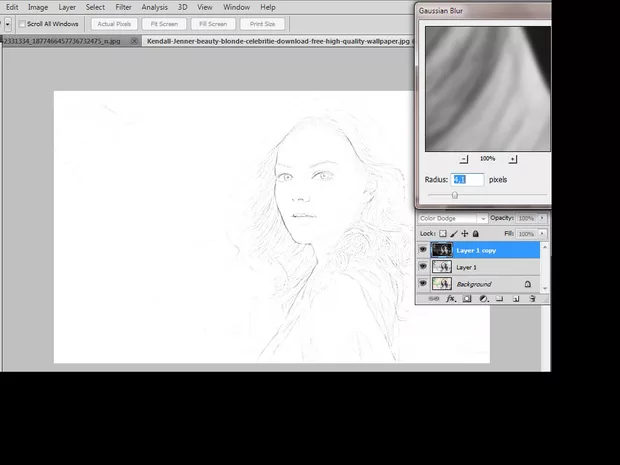Enable the Scroll All Windows checkbox

(x=22, y=24)
